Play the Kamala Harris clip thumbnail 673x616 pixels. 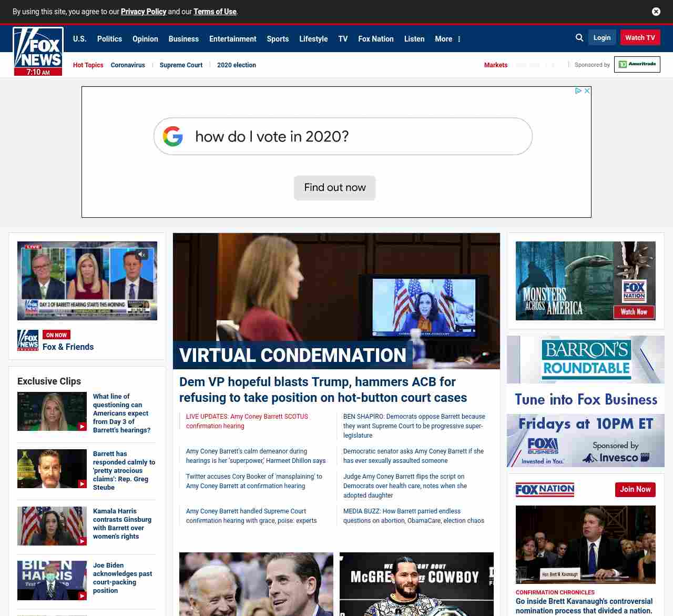click(x=52, y=526)
